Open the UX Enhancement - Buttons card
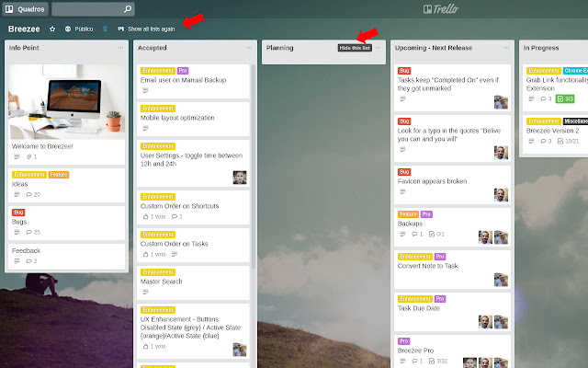The image size is (588, 368). (193, 331)
